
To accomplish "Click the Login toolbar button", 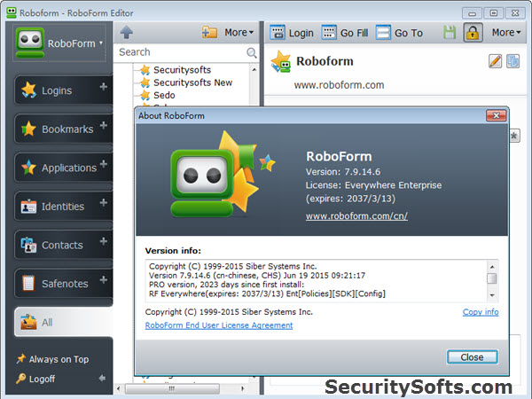I will pyautogui.click(x=292, y=33).
